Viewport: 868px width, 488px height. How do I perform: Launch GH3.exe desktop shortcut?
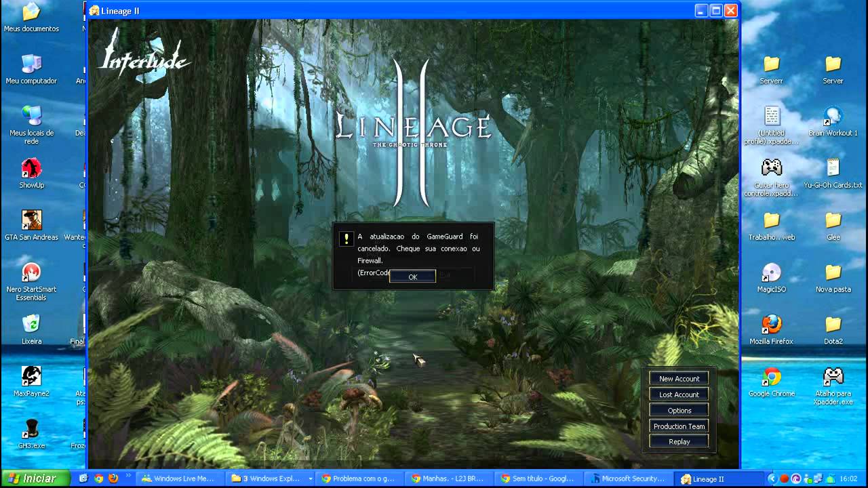[x=31, y=434]
